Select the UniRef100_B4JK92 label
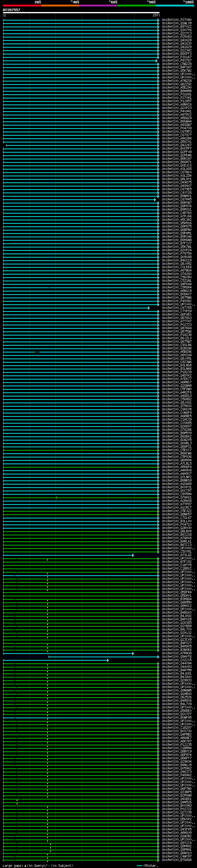 point(177,616)
